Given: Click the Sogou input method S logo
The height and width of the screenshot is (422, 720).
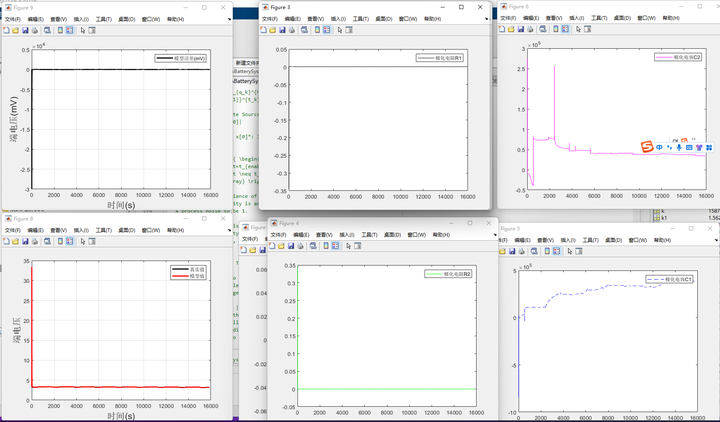Looking at the screenshot, I should [647, 148].
